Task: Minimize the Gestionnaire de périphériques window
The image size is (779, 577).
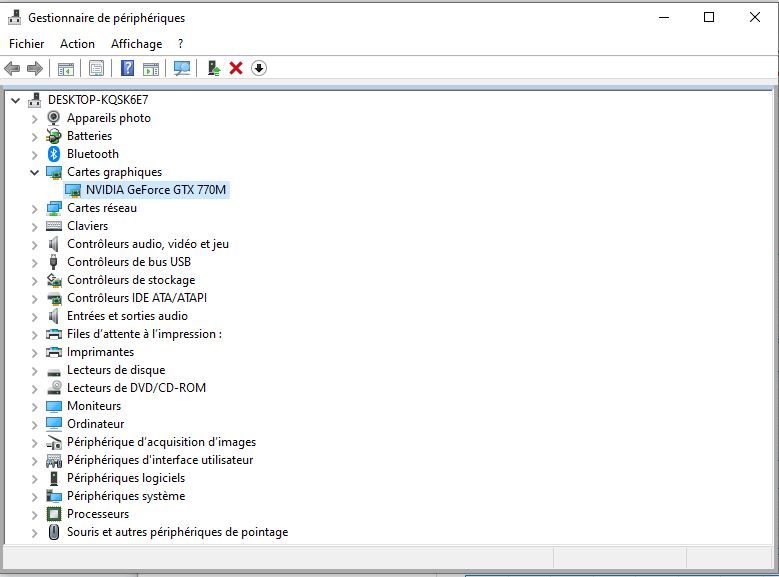Action: click(664, 17)
